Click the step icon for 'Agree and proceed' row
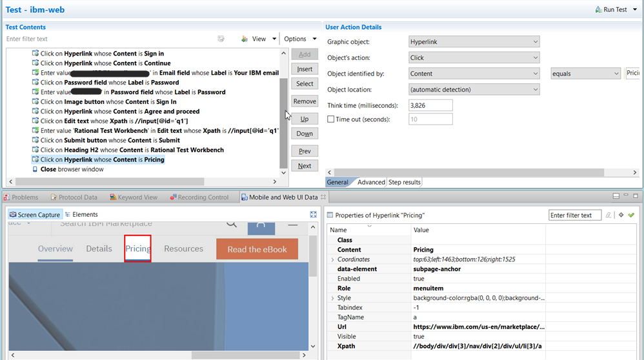Viewport: 644px width, 360px height. pos(35,111)
